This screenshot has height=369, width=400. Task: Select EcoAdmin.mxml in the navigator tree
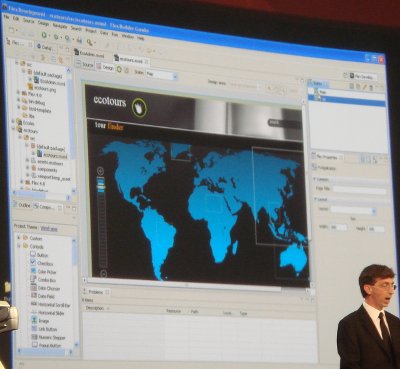pos(49,81)
